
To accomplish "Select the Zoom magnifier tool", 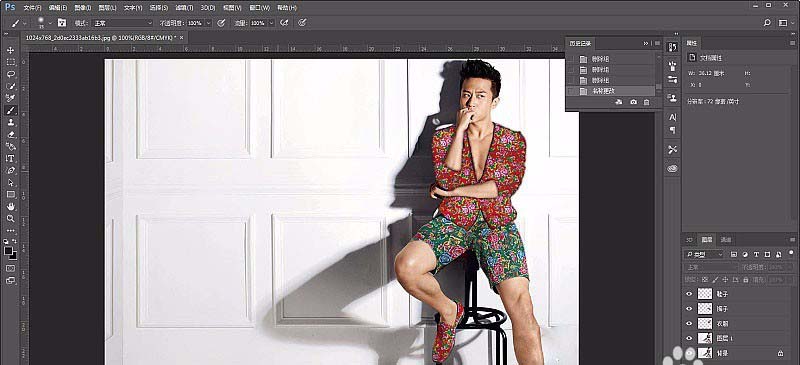I will pyautogui.click(x=11, y=218).
